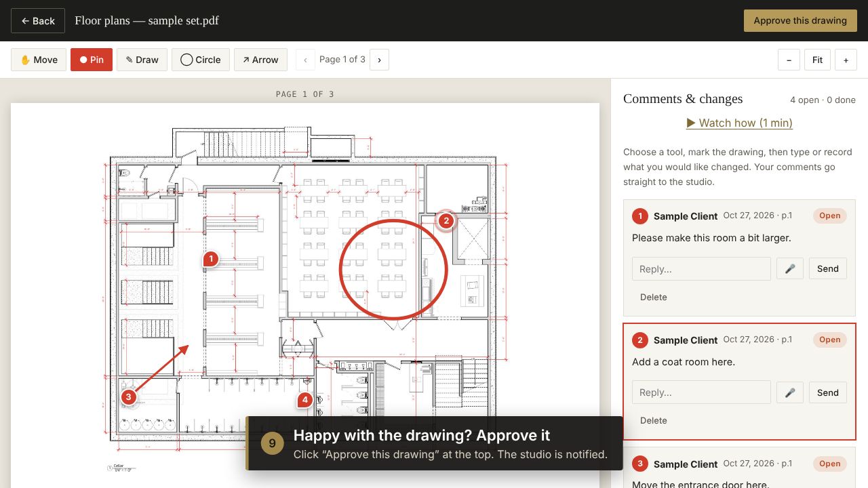This screenshot has width=868, height=488.
Task: Select the Circle annotation tool
Action: click(x=201, y=60)
